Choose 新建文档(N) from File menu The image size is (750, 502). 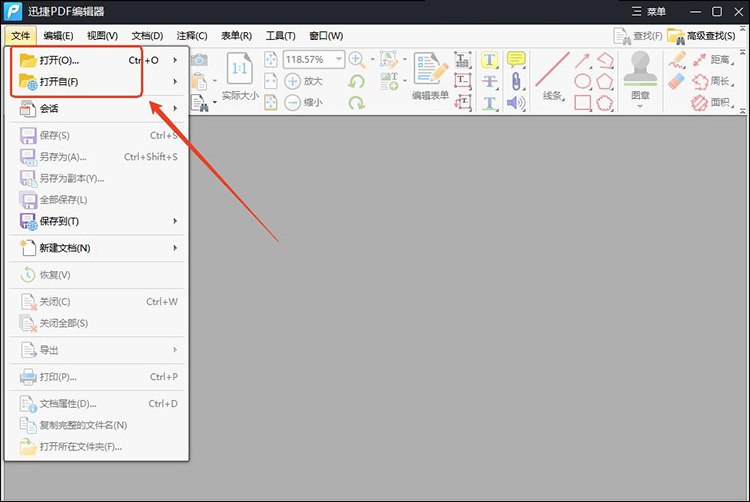coord(97,248)
